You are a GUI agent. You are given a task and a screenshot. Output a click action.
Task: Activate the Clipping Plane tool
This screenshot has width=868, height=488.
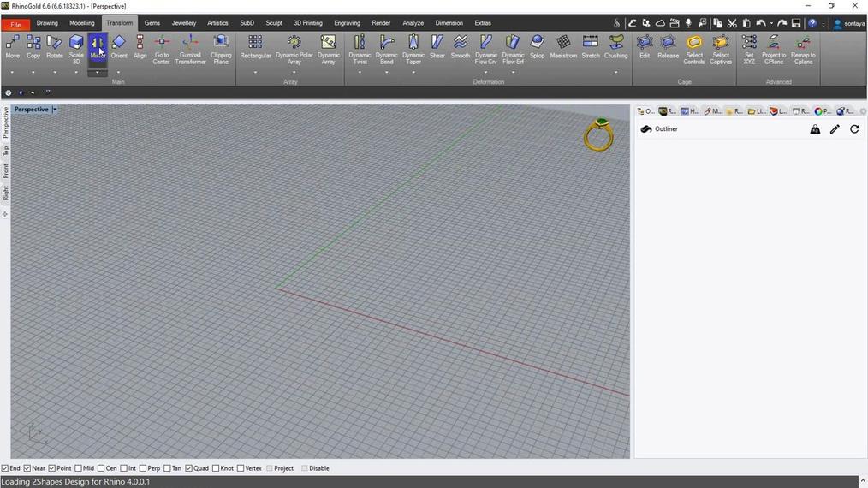point(221,50)
